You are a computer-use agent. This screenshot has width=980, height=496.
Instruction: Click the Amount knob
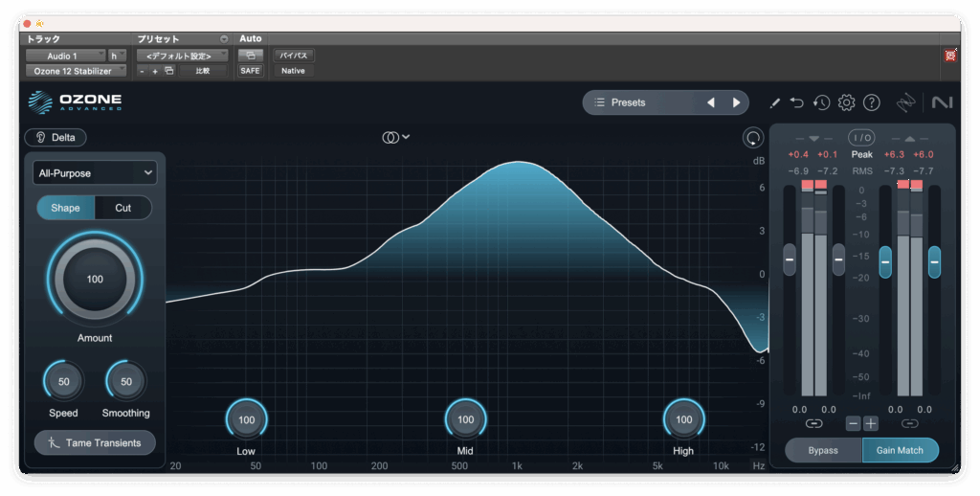[95, 280]
